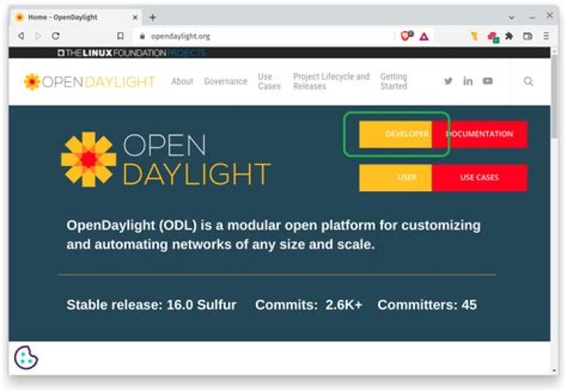Open the wallet icon in toolbar
This screenshot has height=392, width=567.
coord(528,35)
